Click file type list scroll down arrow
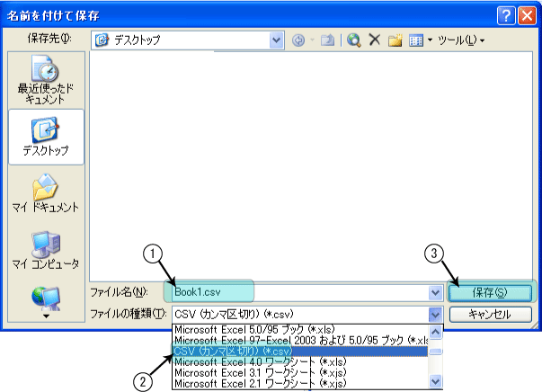The height and width of the screenshot is (392, 542). [x=436, y=381]
